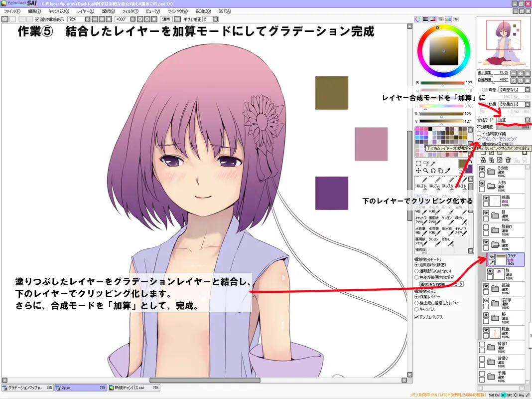Image resolution: width=532 pixels, height=399 pixels.
Task: Click the foreground olive color swatch
Action: [463, 163]
